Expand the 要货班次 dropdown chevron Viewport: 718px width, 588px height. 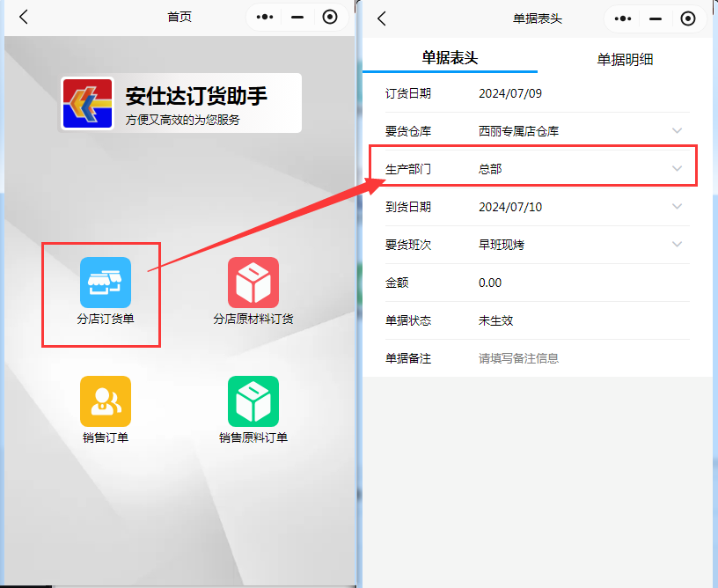pos(677,244)
